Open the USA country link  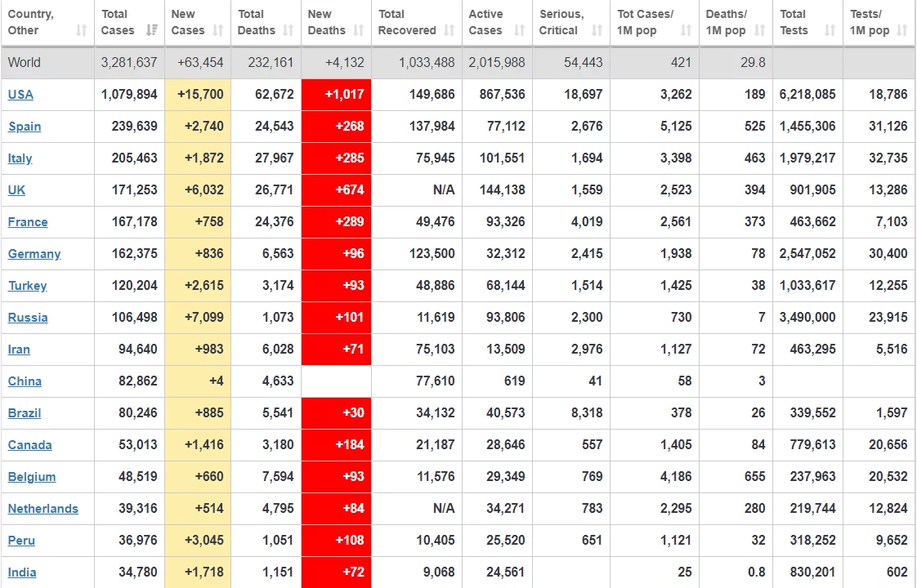pyautogui.click(x=20, y=95)
